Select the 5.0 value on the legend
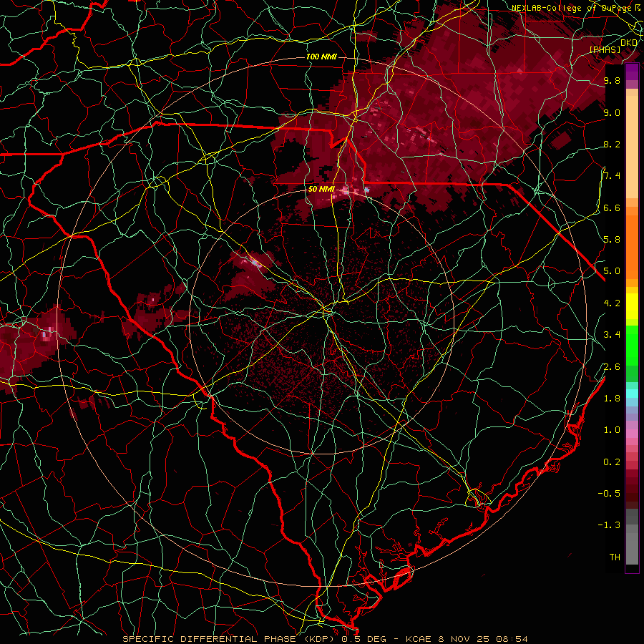This screenshot has width=644, height=644. [x=612, y=271]
